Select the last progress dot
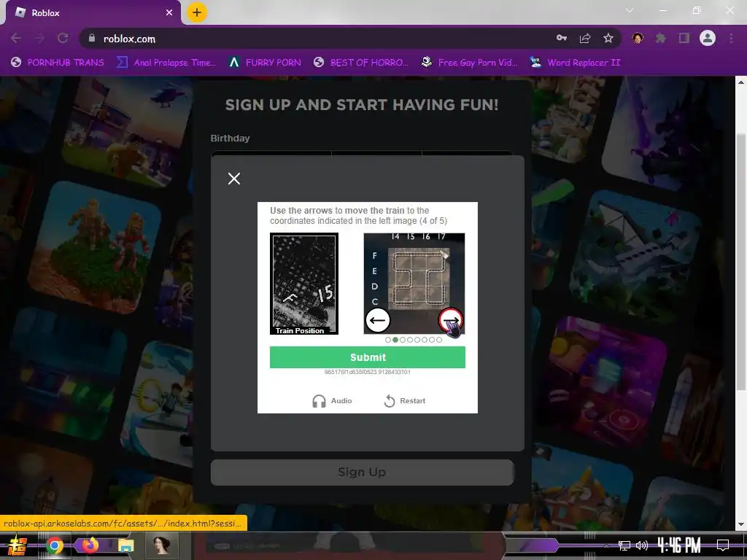 (x=439, y=340)
